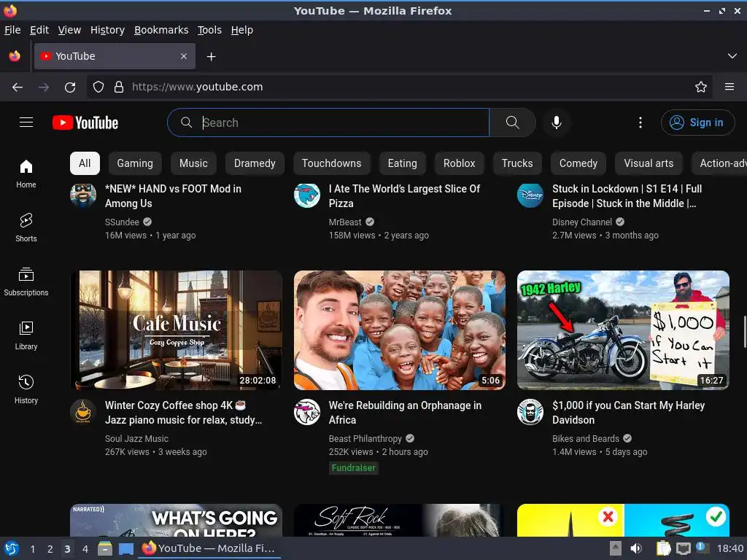This screenshot has height=560, width=747.
Task: Select the Touchdowns filter chip
Action: coord(332,163)
